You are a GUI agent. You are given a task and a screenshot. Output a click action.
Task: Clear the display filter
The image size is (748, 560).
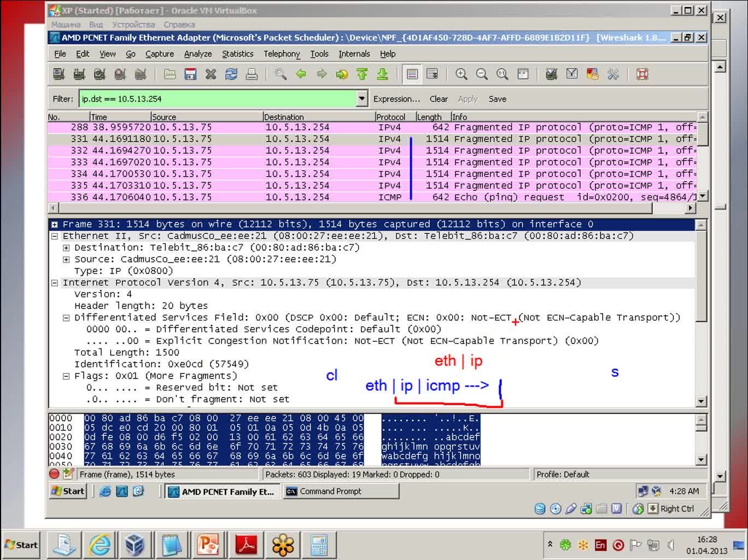(x=439, y=99)
